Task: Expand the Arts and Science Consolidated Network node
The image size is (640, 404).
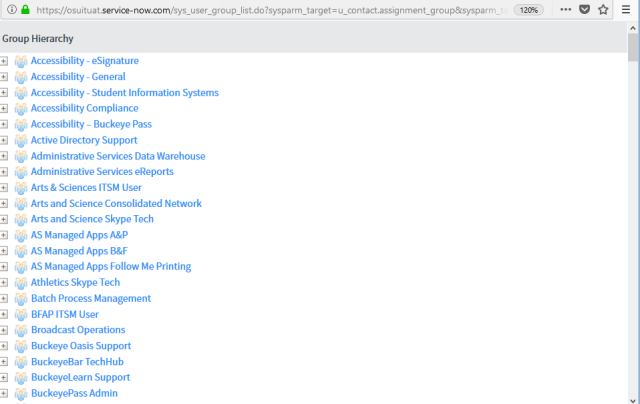Action: 4,203
